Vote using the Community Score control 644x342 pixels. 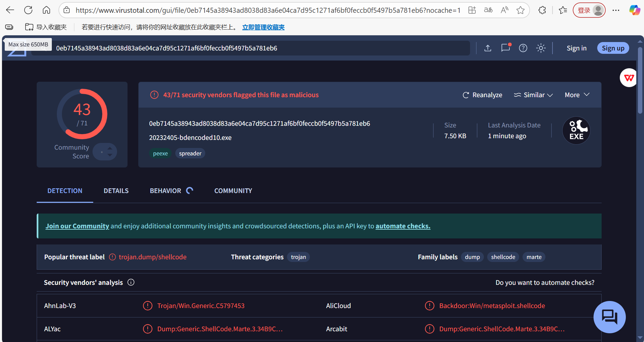click(x=105, y=152)
